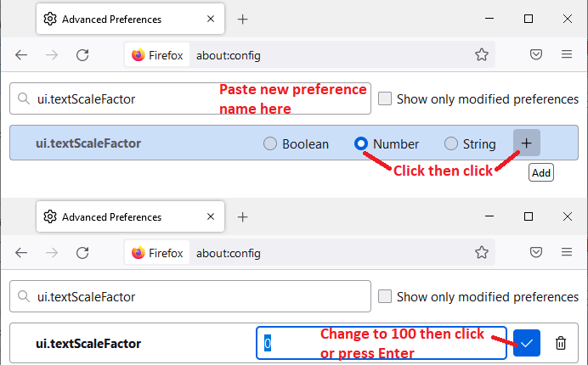Click the blue checkmark save button

click(527, 344)
